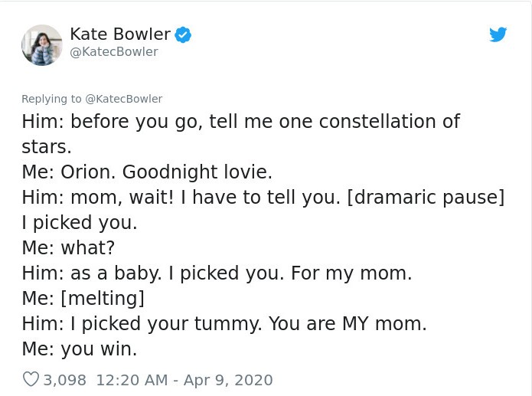Image resolution: width=532 pixels, height=396 pixels.
Task: Click the @KatecBowler handle under the name
Action: pyautogui.click(x=113, y=51)
